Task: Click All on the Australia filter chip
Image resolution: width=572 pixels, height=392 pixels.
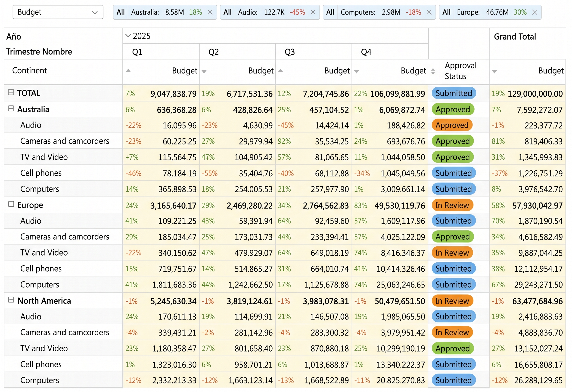Action: point(121,12)
